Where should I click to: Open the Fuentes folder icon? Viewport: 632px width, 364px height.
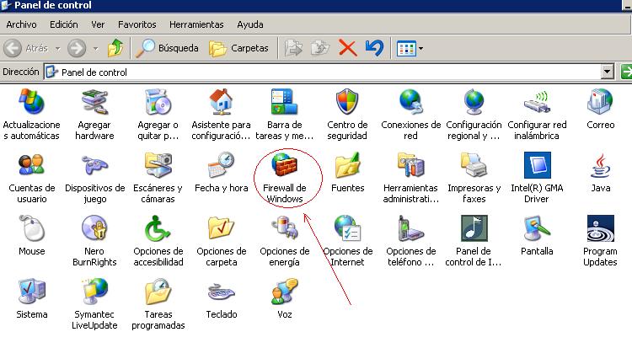point(347,165)
